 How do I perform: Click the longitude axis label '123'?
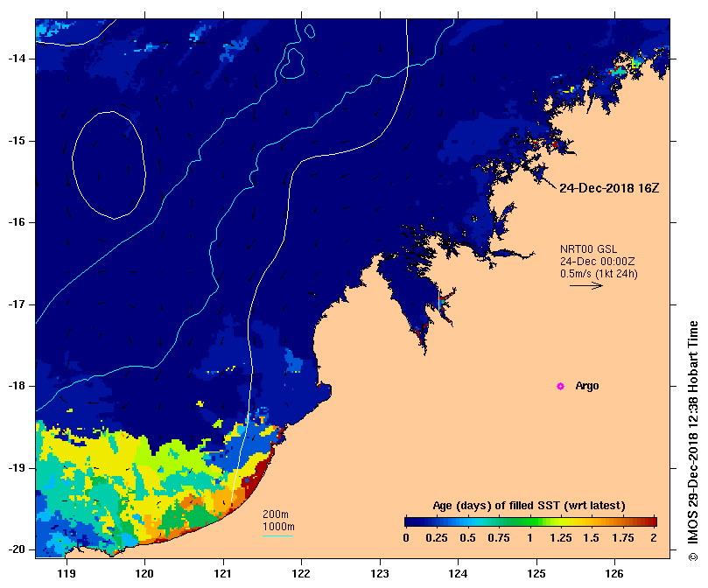tap(380, 573)
